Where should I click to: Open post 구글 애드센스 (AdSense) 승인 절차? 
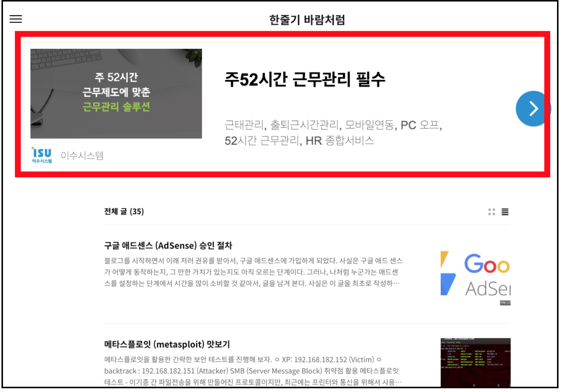[168, 245]
